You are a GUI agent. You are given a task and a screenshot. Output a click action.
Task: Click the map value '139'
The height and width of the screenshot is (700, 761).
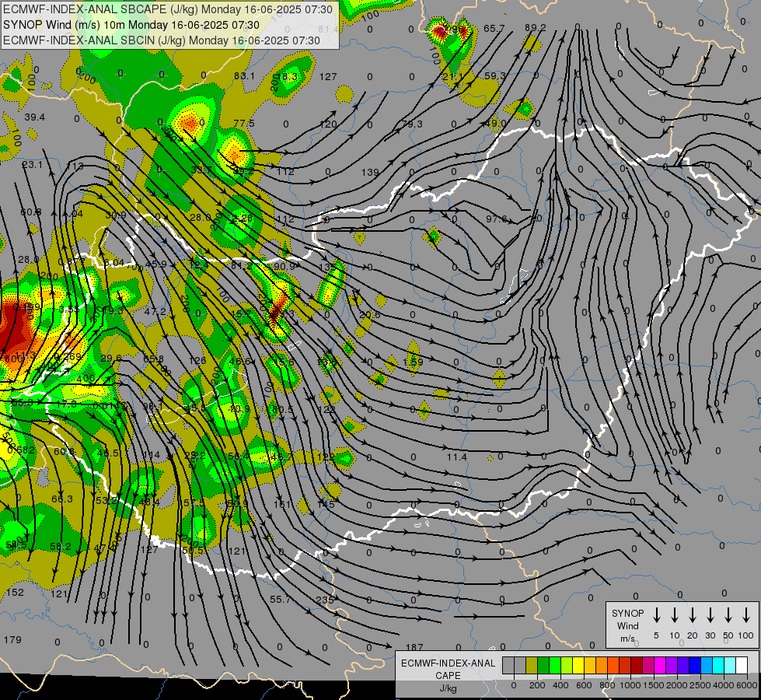click(x=370, y=172)
